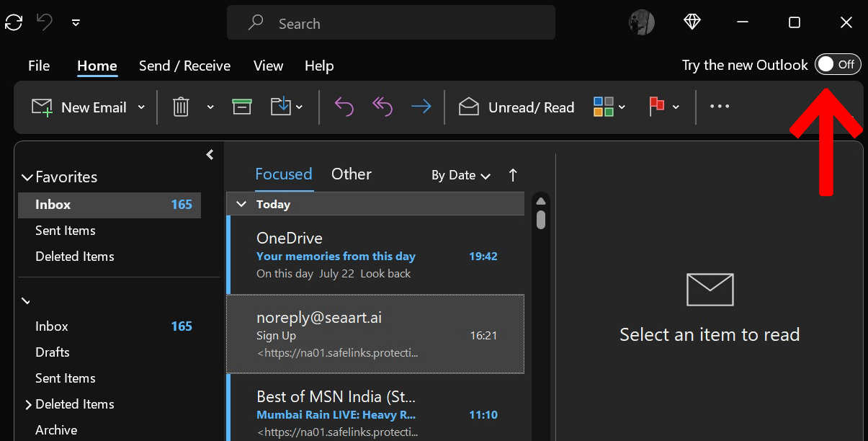Open the File menu
Image resolution: width=868 pixels, height=441 pixels.
(39, 66)
